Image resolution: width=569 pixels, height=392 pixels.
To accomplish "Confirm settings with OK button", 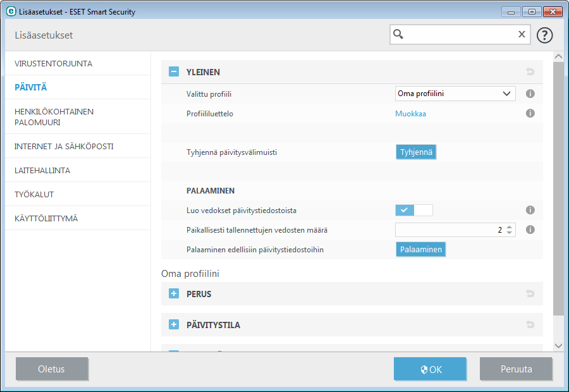I will tap(430, 369).
